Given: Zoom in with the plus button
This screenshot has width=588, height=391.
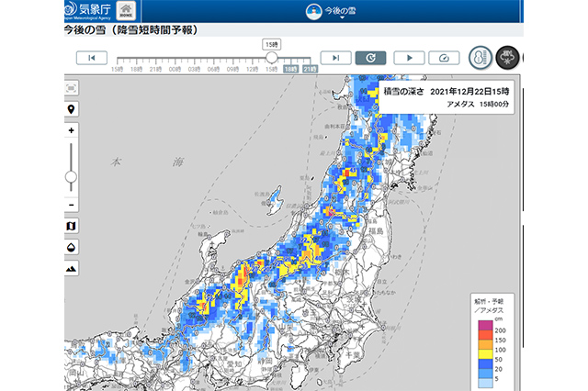Looking at the screenshot, I should pyautogui.click(x=72, y=131).
